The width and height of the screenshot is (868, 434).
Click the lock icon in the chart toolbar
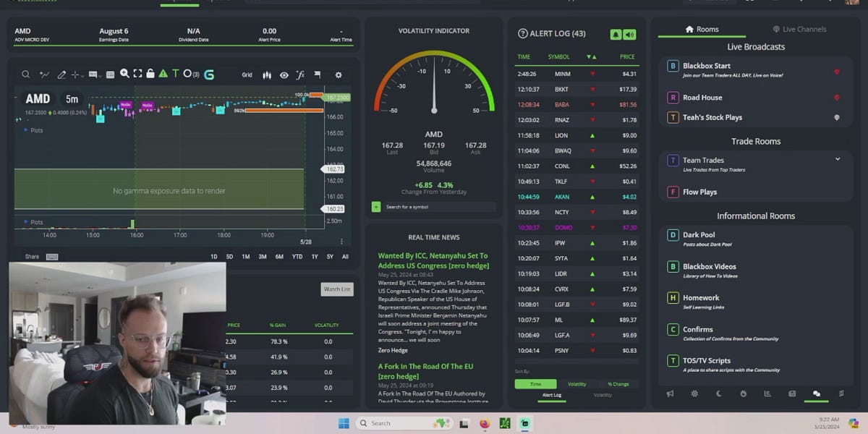(150, 75)
